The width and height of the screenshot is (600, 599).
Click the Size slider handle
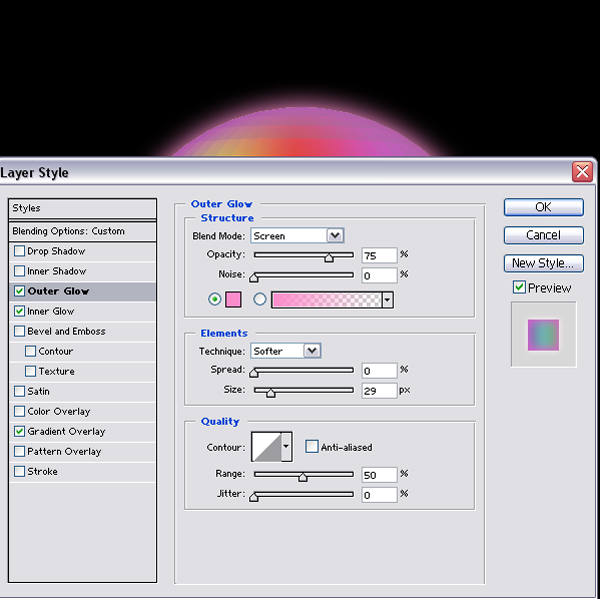click(x=271, y=393)
